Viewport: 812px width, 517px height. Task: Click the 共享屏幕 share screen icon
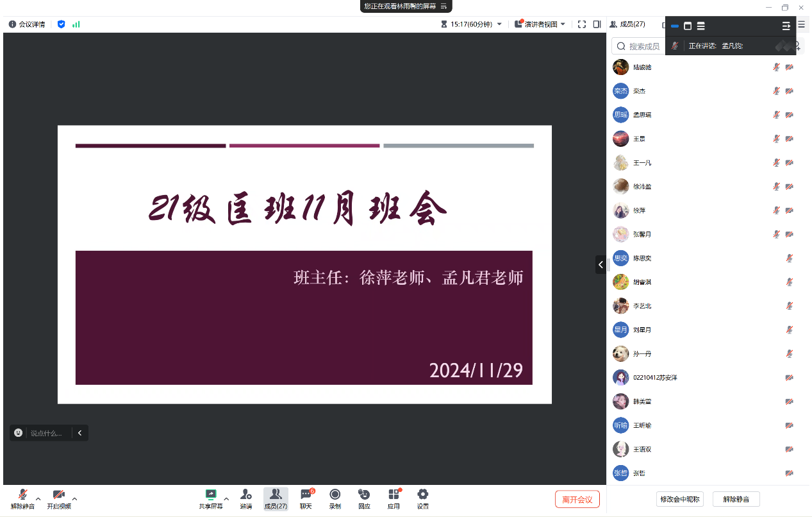coord(210,495)
